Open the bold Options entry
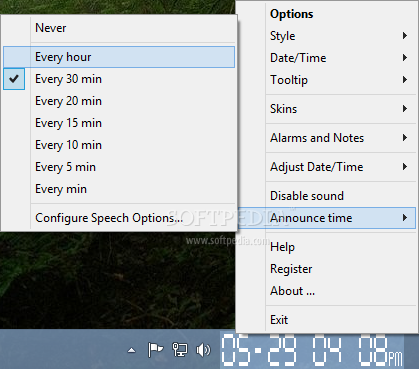This screenshot has width=419, height=369. pyautogui.click(x=327, y=14)
